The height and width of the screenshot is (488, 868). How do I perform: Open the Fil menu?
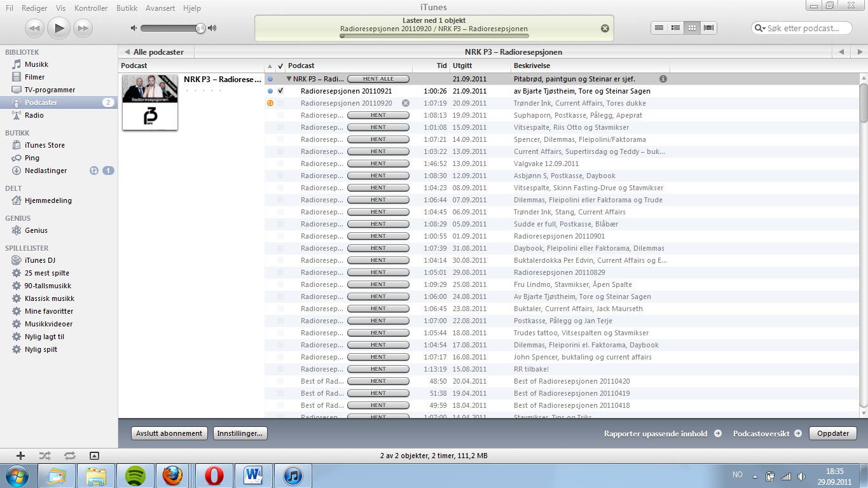click(x=10, y=8)
